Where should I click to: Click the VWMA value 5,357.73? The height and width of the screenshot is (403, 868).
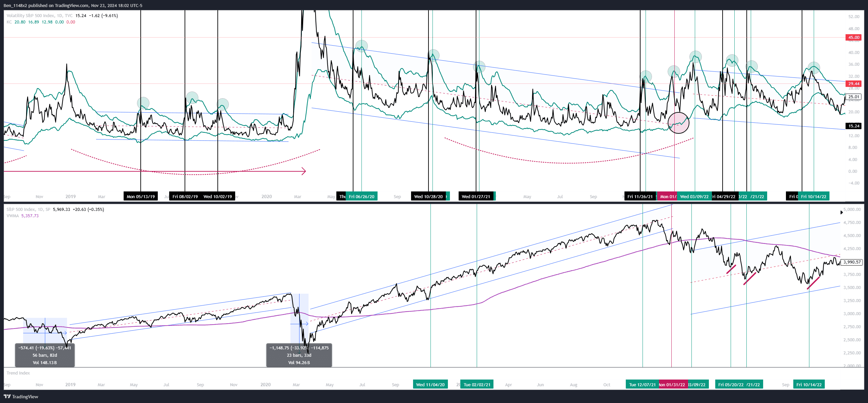pos(30,216)
